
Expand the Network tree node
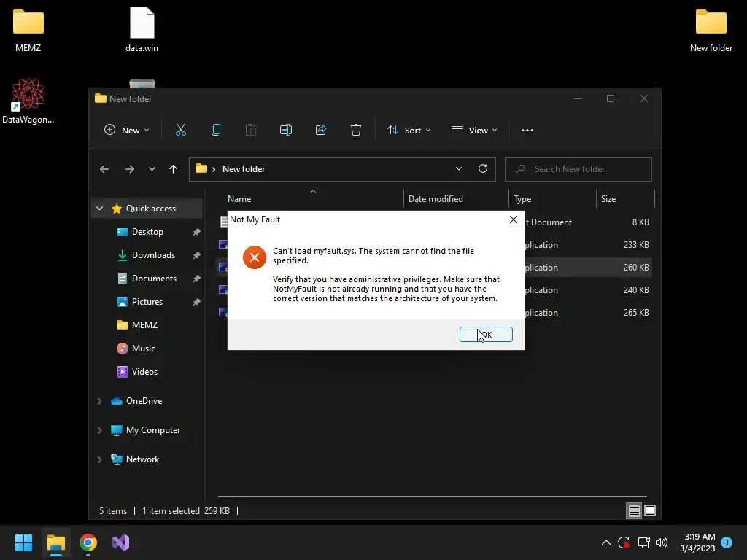99,459
